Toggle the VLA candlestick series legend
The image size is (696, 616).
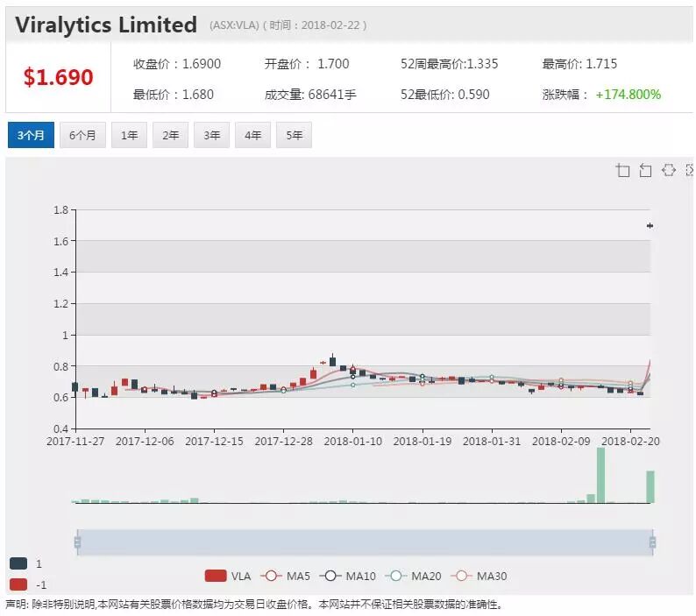[228, 576]
